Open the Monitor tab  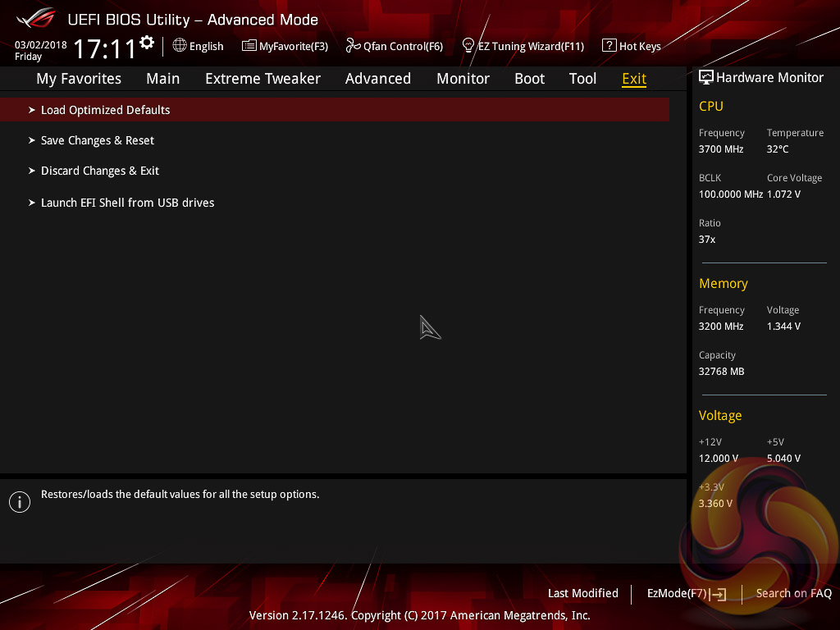(463, 79)
